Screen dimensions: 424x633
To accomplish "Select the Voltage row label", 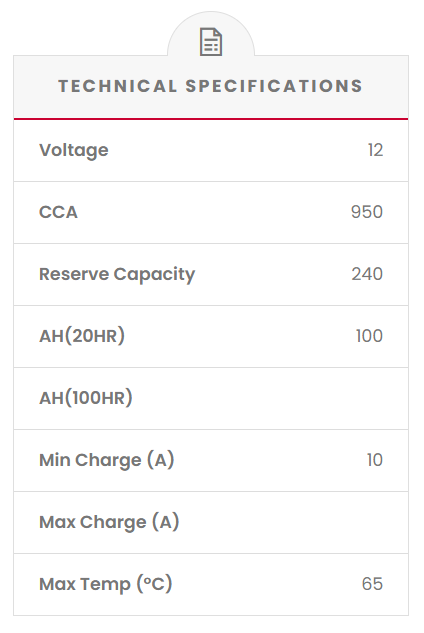I will point(74,151).
